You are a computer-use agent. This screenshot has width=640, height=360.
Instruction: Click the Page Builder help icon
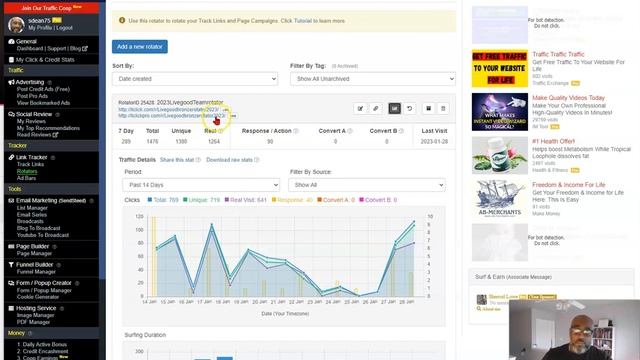tap(54, 247)
